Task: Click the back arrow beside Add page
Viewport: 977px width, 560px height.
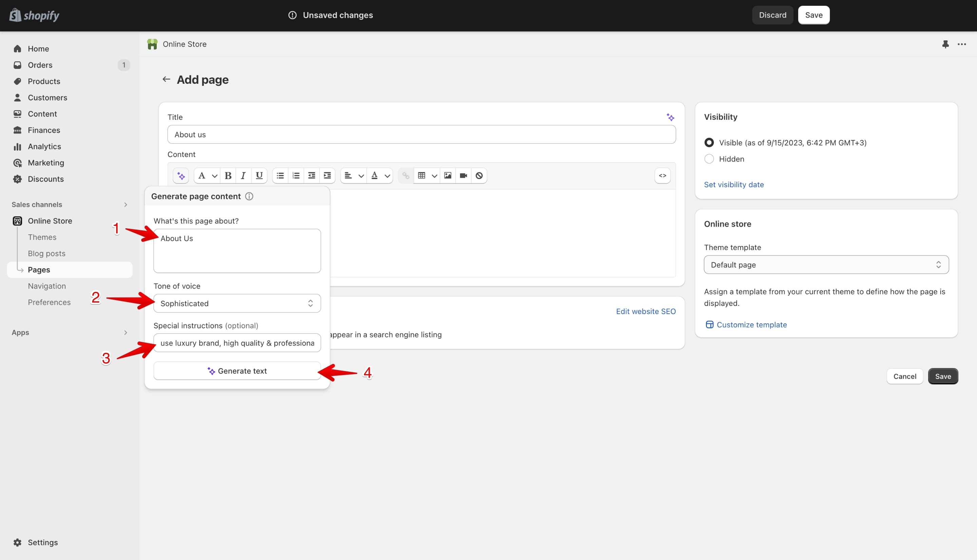Action: (x=166, y=79)
